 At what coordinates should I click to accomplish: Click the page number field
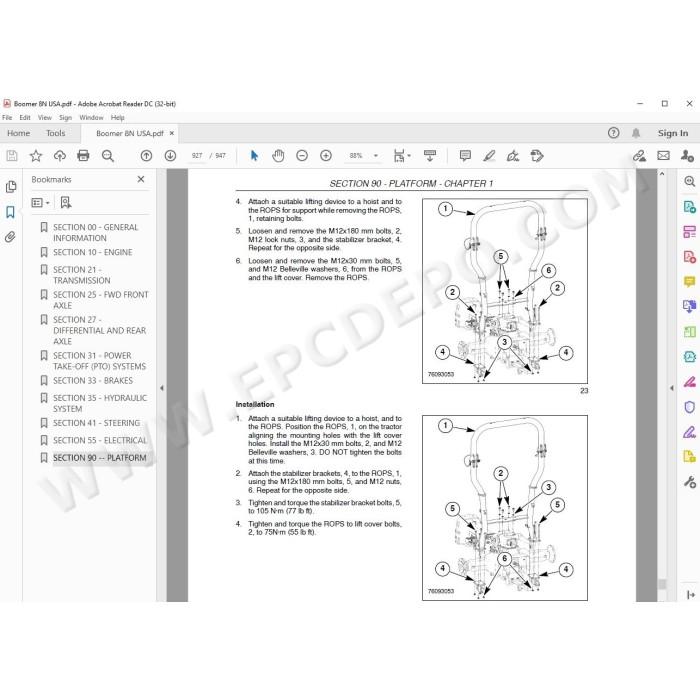(x=197, y=156)
